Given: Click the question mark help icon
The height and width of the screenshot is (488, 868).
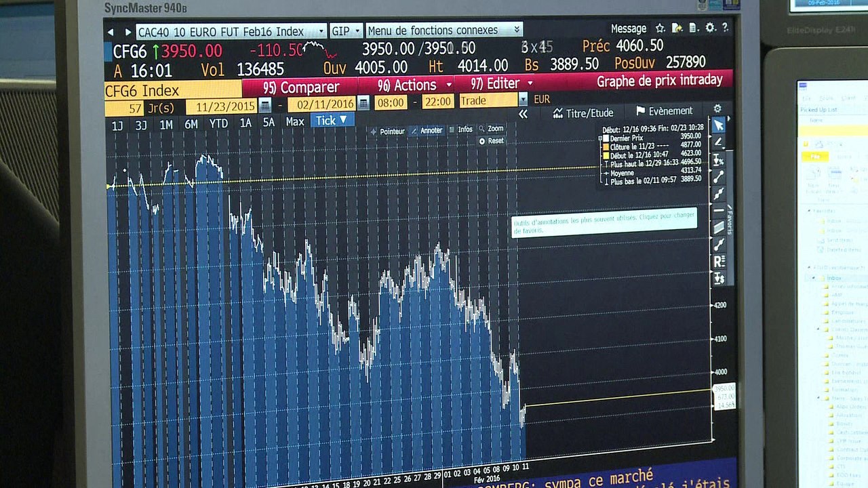Looking at the screenshot, I should point(725,28).
